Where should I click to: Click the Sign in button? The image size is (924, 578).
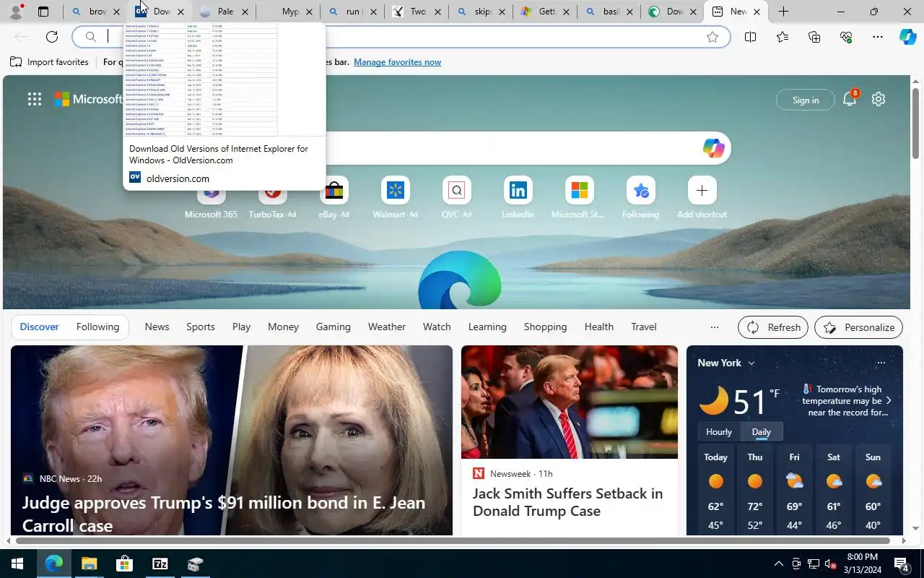(805, 100)
